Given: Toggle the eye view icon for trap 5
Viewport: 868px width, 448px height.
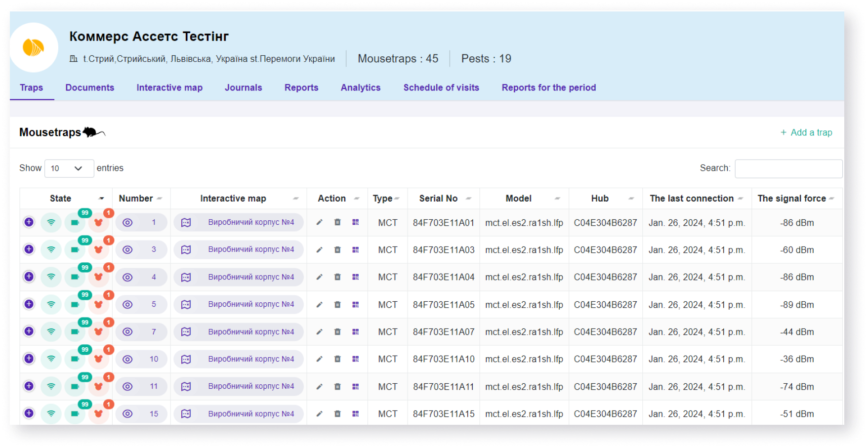Looking at the screenshot, I should pos(127,304).
